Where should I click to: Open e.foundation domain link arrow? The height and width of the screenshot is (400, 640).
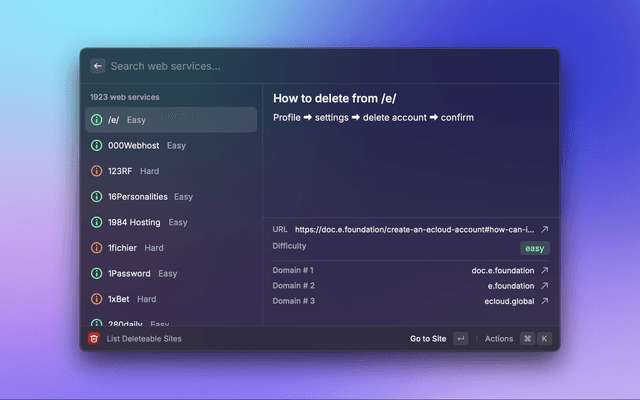pos(545,286)
